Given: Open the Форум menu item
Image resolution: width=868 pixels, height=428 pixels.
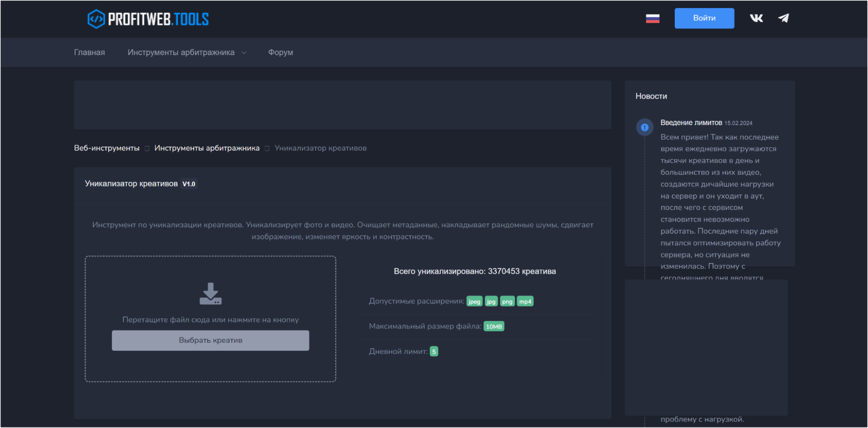Looking at the screenshot, I should point(281,53).
